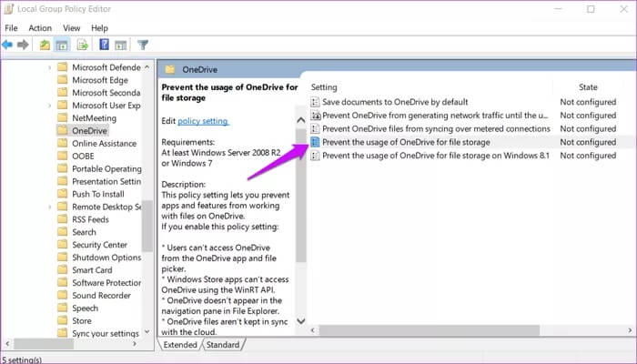Select Prevent the usage of OneDrive for file storage

[x=406, y=142]
